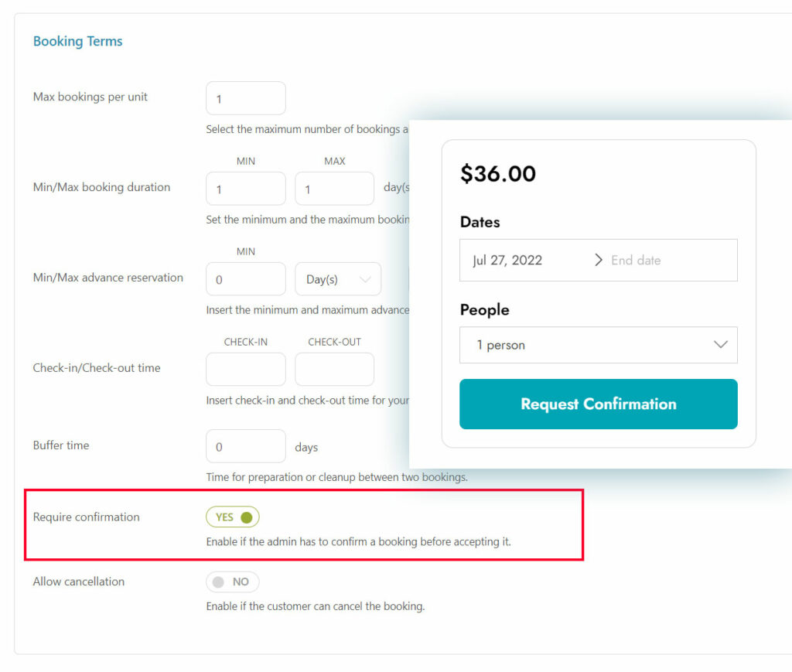Expand the 1 person dropdown
Screen dimensions: 792x672
click(x=598, y=345)
